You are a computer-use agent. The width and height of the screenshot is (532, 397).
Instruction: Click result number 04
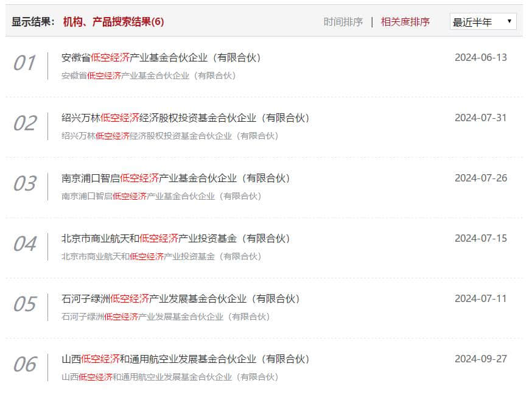pos(24,244)
